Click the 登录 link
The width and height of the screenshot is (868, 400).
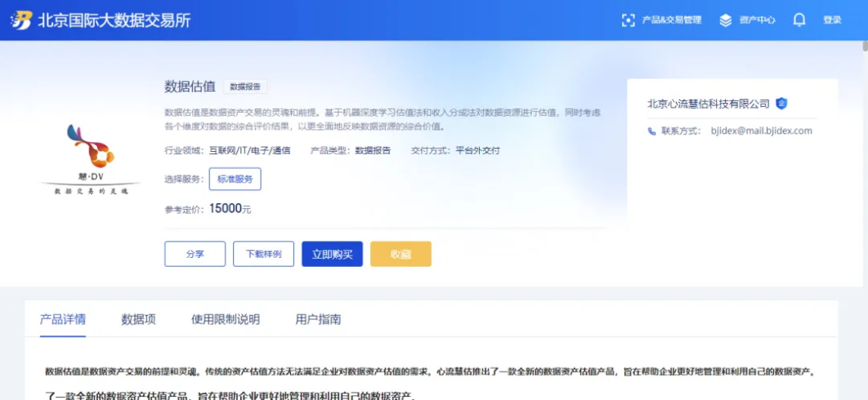point(832,20)
